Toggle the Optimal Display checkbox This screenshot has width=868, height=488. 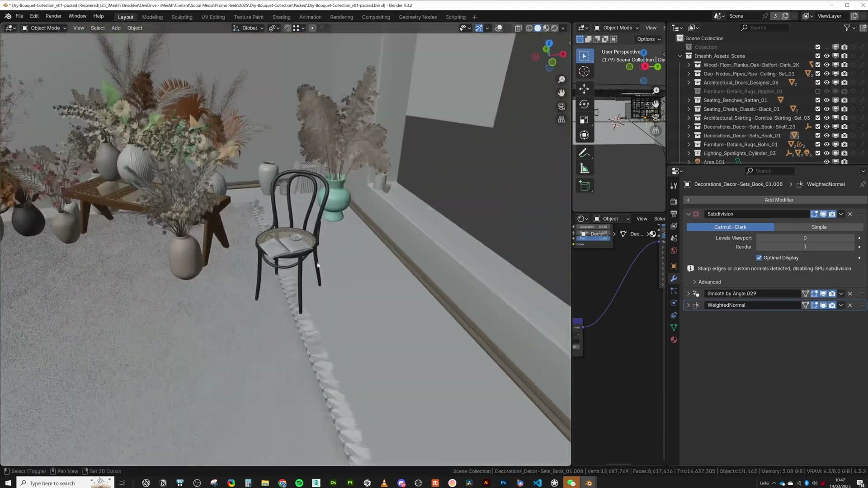coord(759,258)
